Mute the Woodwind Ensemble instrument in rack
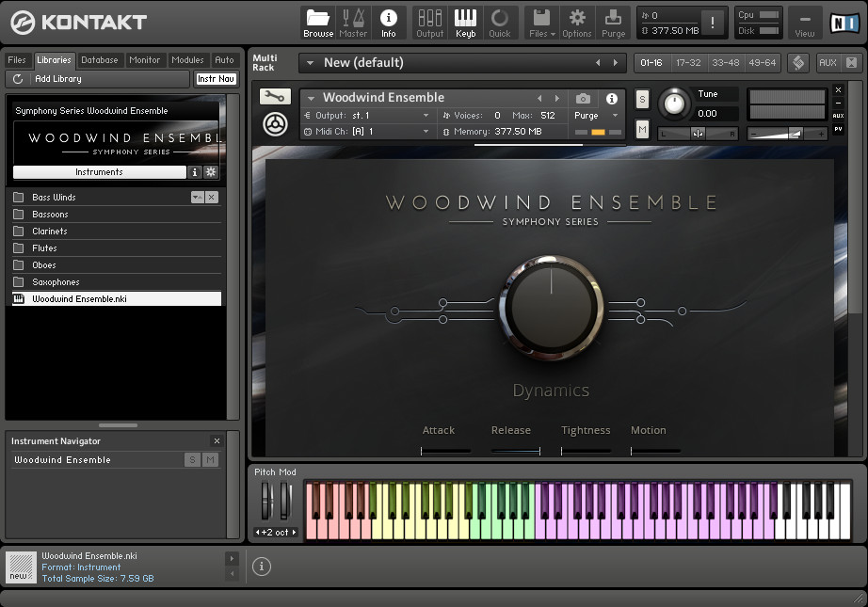Viewport: 868px width, 607px height. pyautogui.click(x=642, y=130)
